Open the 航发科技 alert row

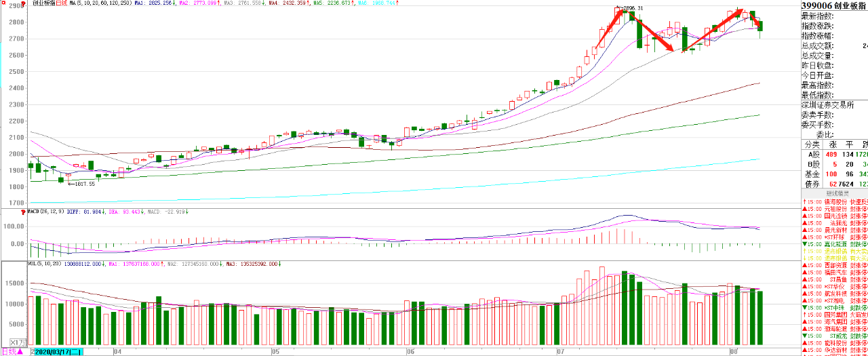[x=835, y=293]
